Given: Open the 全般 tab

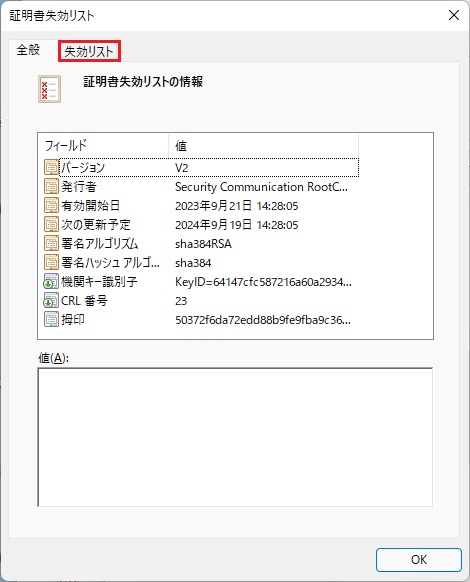Looking at the screenshot, I should point(28,50).
